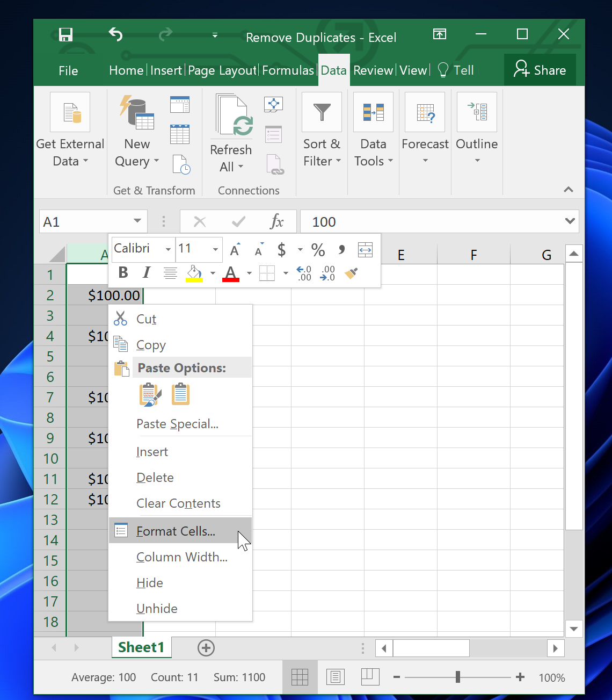Undo the last action
The width and height of the screenshot is (612, 700).
[x=115, y=34]
